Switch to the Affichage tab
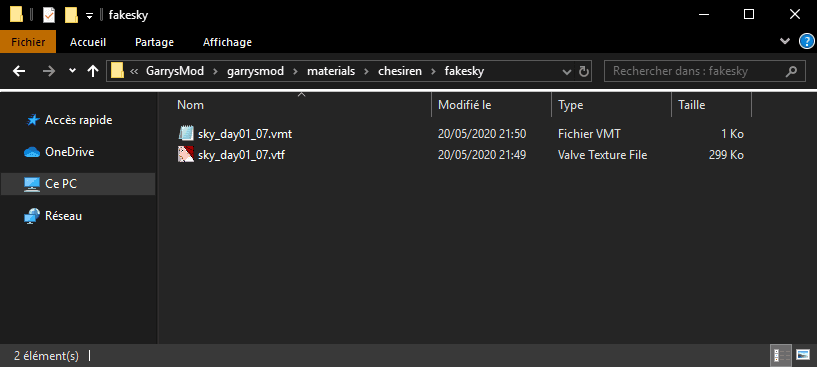The width and height of the screenshot is (817, 367). coord(227,42)
